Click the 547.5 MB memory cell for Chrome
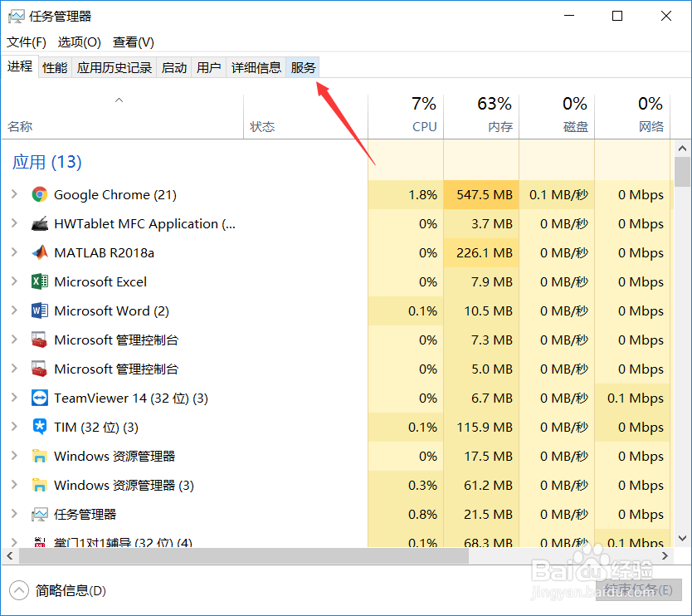The height and width of the screenshot is (616, 692). click(481, 194)
